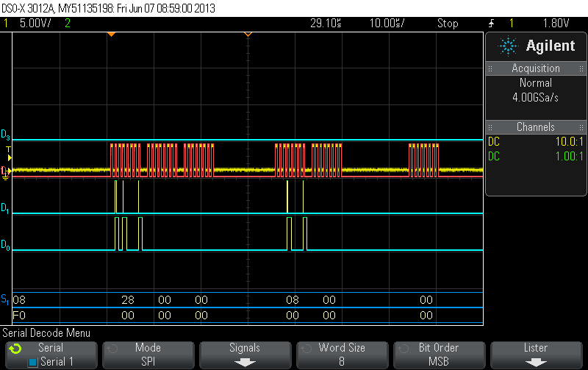The width and height of the screenshot is (588, 370).
Task: Click the rising edge trigger icon
Action: click(491, 24)
